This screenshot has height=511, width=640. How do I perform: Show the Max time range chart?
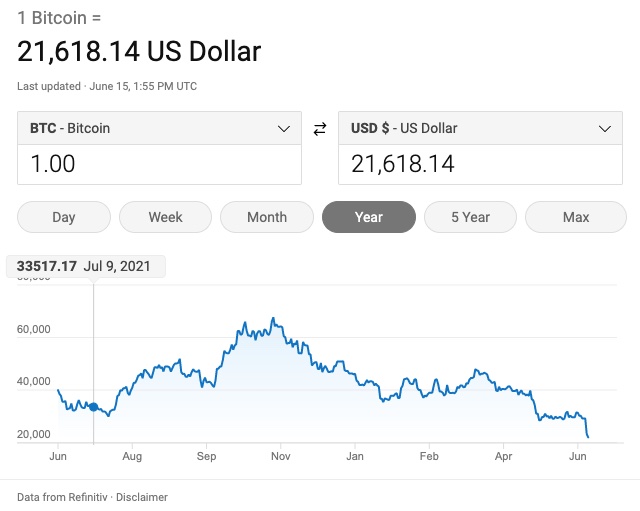tap(576, 217)
